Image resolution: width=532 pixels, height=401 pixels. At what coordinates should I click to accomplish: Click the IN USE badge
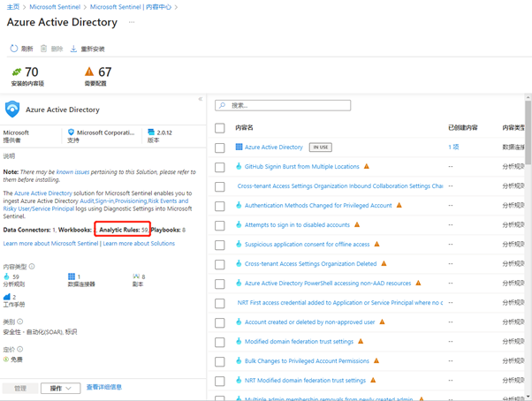tap(321, 148)
